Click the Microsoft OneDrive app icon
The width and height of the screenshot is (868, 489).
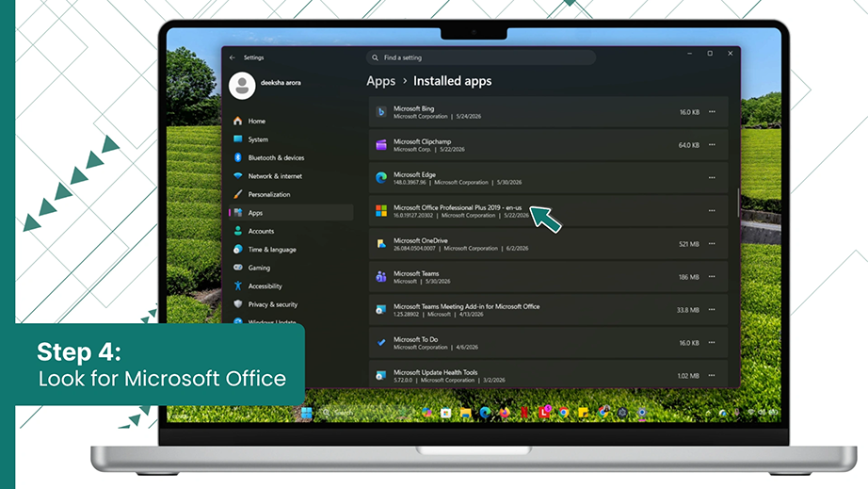(381, 244)
